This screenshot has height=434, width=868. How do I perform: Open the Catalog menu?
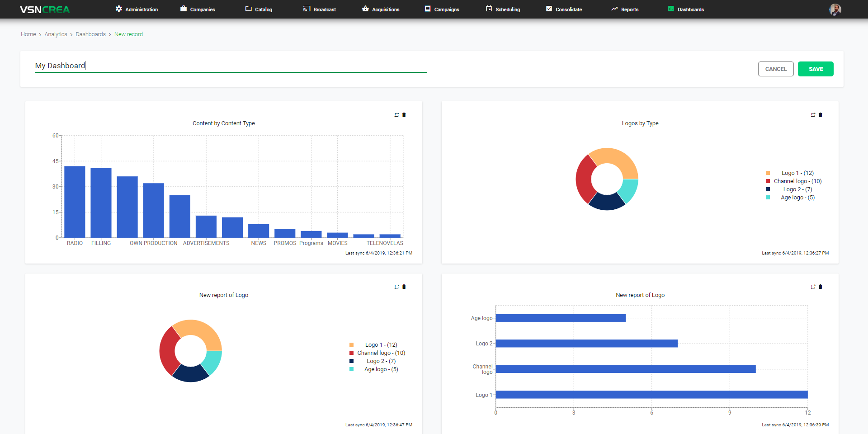click(x=259, y=9)
